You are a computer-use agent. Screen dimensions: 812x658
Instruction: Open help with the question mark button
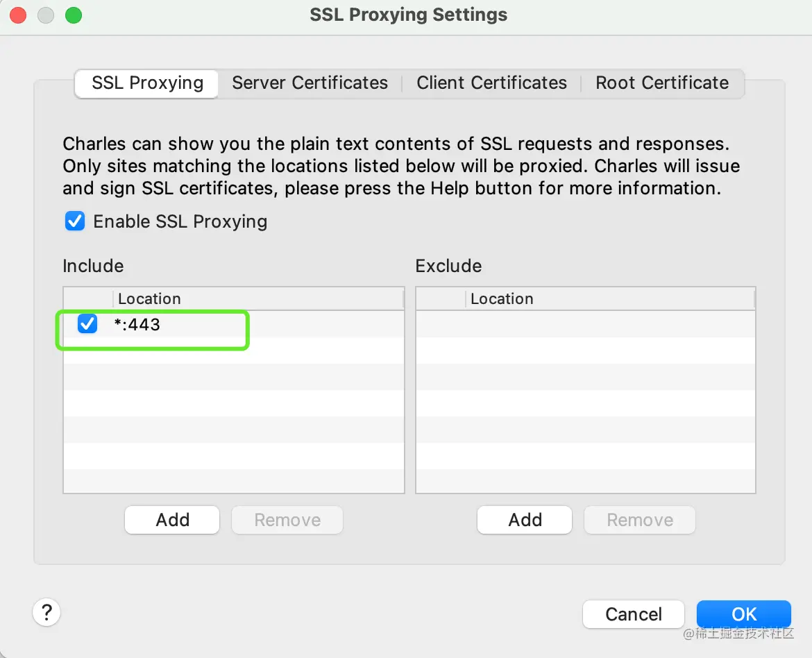[46, 612]
